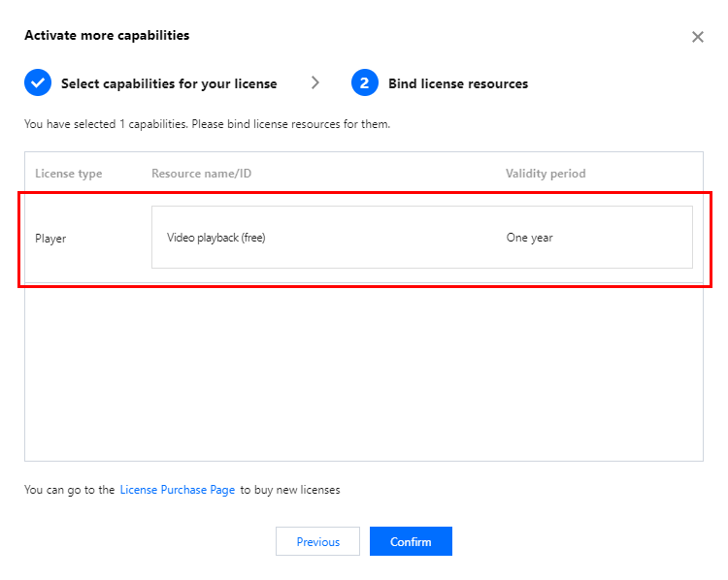Choose the Video playback (free) resource
The width and height of the screenshot is (728, 580).
tap(216, 238)
